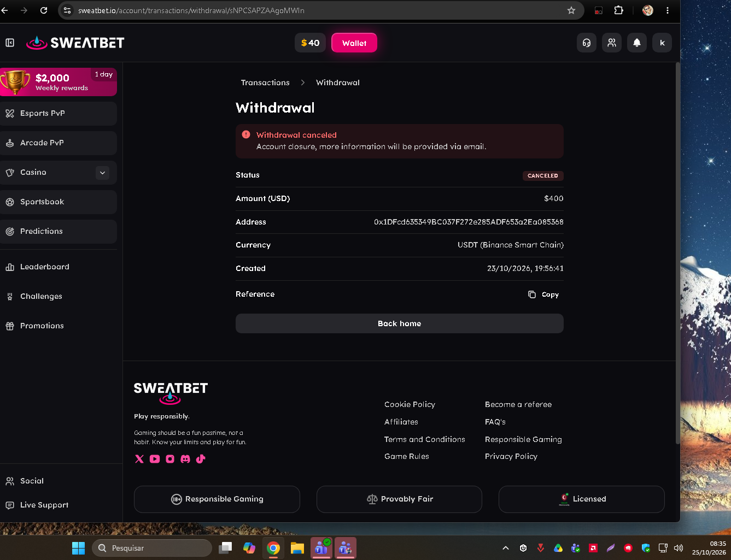Open the Wallet button
The height and width of the screenshot is (560, 731).
[354, 43]
